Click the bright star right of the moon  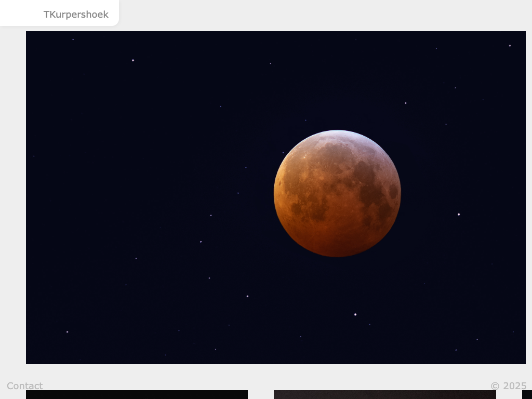click(459, 214)
